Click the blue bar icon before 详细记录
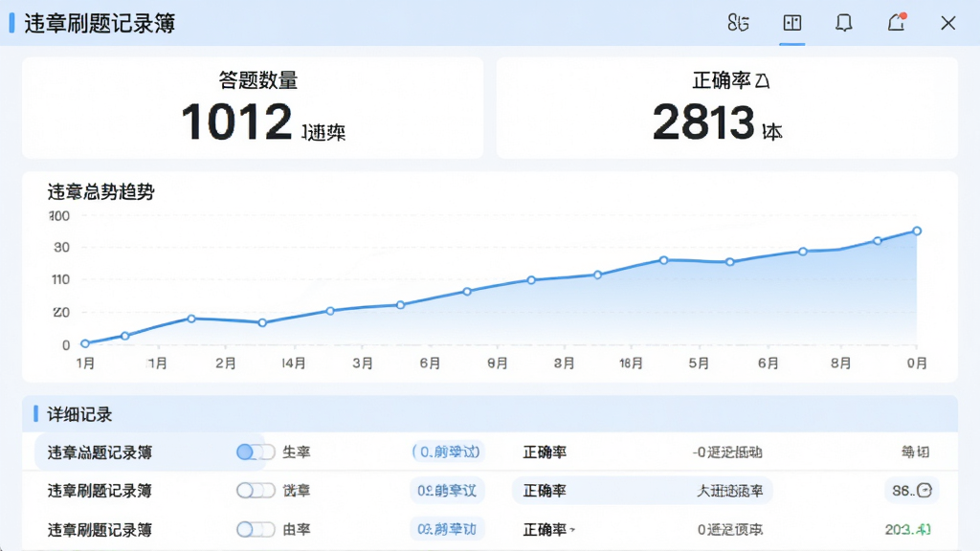980x551 pixels. [x=36, y=413]
